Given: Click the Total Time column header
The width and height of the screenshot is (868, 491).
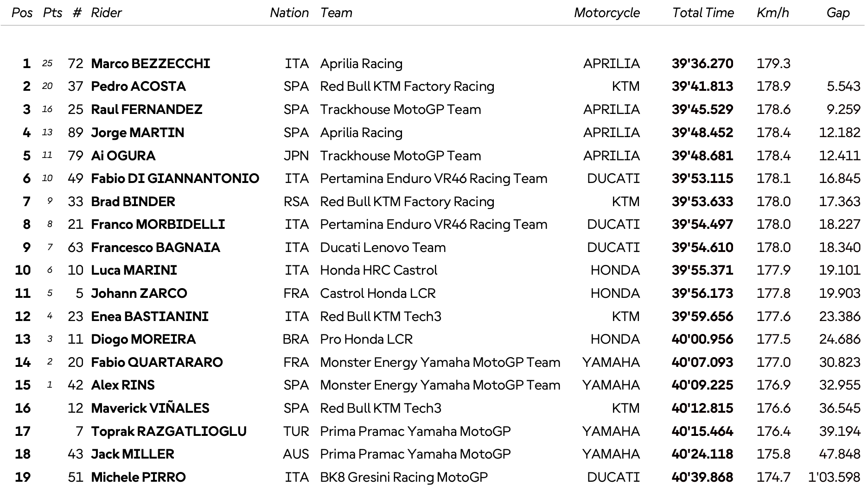Looking at the screenshot, I should [x=703, y=13].
